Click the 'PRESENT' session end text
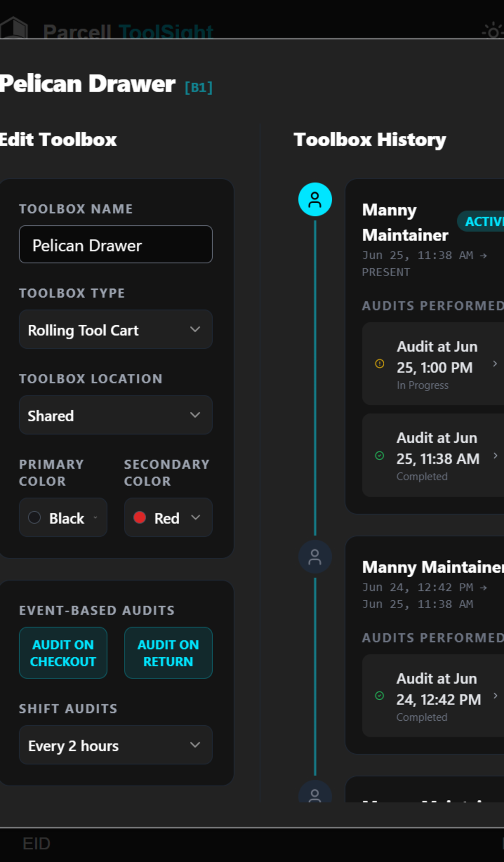Viewport: 504px width, 862px height. click(x=386, y=272)
